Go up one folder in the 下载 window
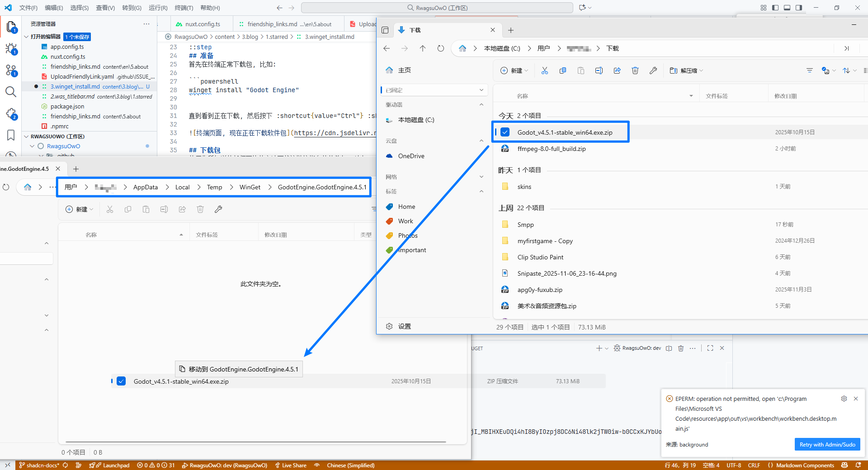Screen dimensions: 868x470 tap(423, 48)
